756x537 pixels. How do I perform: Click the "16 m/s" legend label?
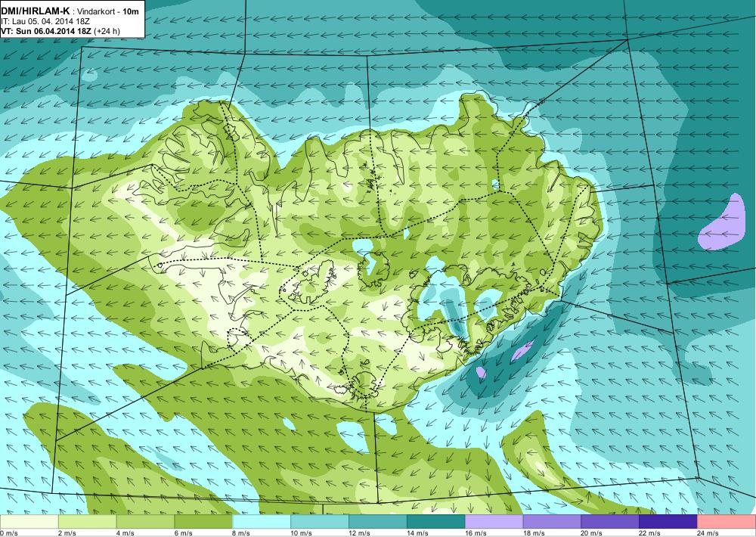point(476,533)
